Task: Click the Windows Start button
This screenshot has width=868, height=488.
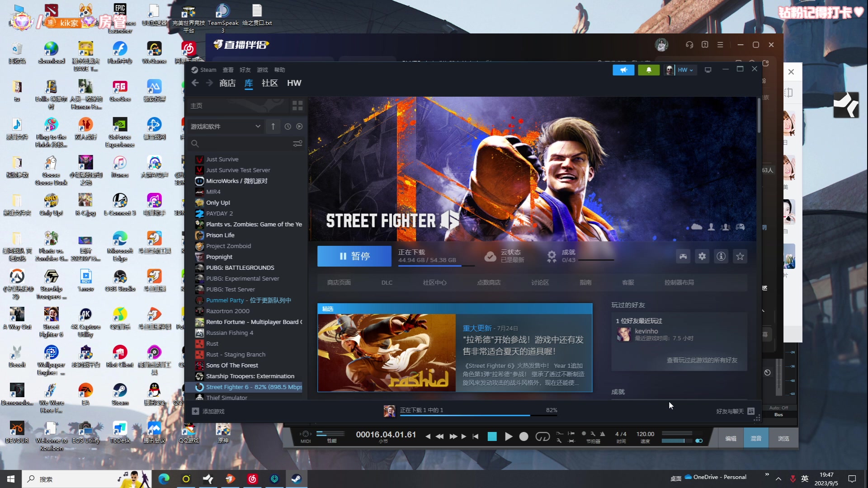Action: click(11, 479)
